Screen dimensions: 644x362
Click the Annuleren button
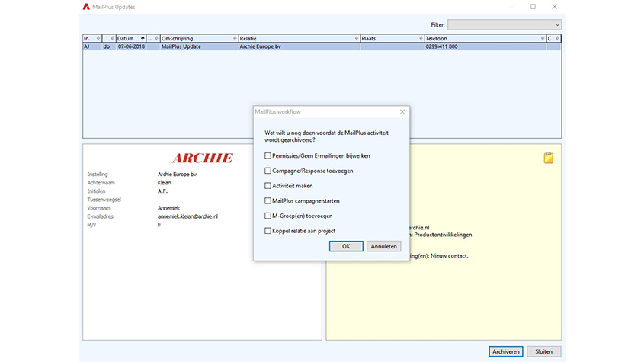pos(383,246)
